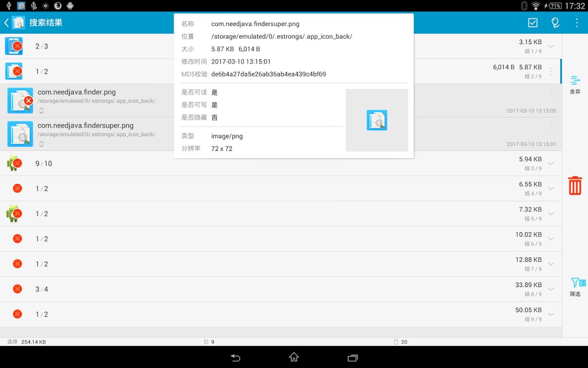Expand the 50.05 KB group 9/9 chevron

[x=551, y=314]
